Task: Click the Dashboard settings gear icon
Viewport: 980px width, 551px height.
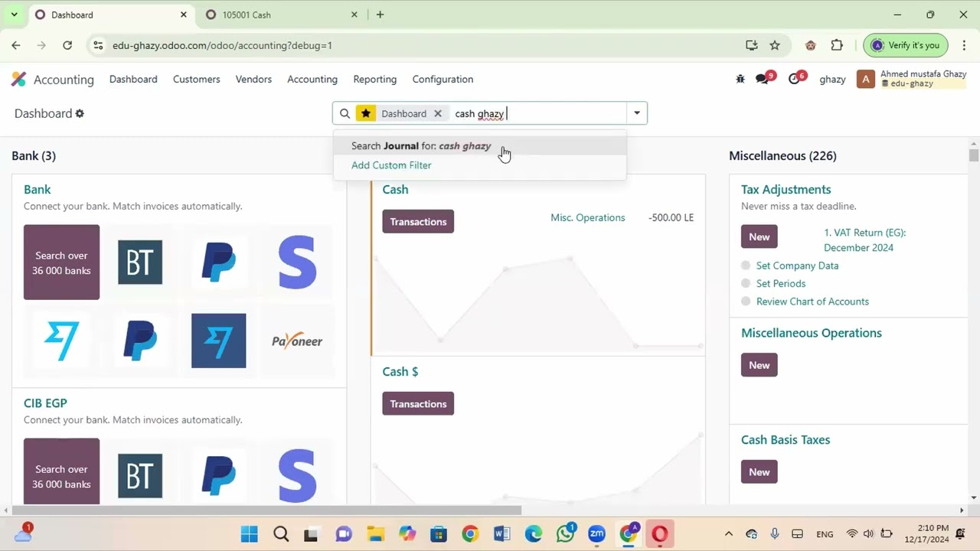Action: 80,113
